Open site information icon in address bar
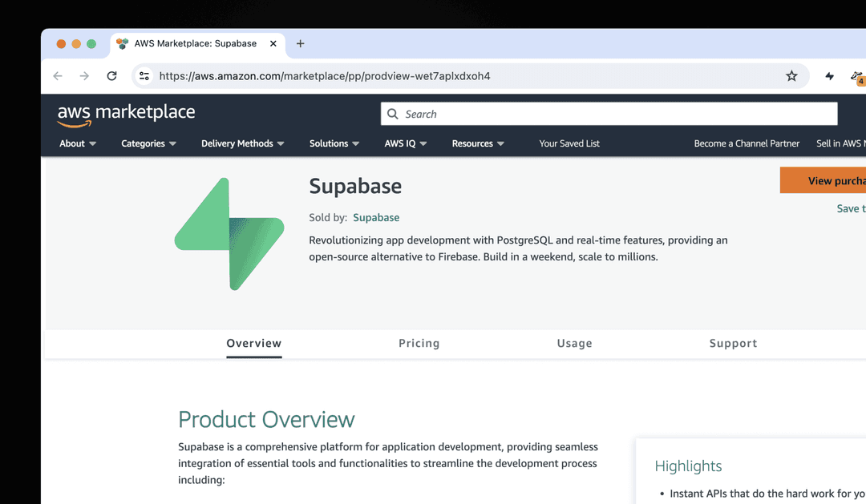Viewport: 866px width, 504px height. (x=144, y=76)
